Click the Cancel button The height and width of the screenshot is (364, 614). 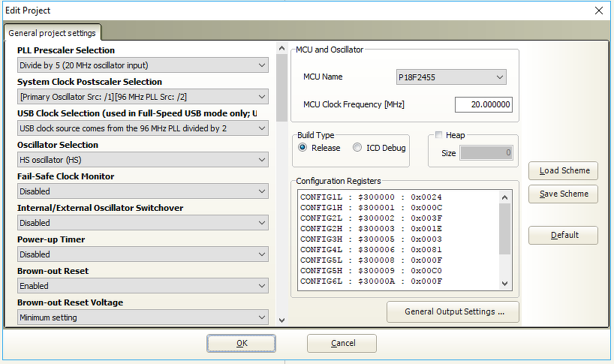tap(342, 343)
